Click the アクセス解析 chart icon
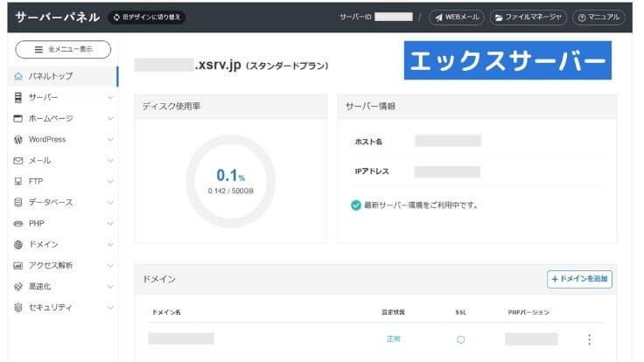 tap(18, 266)
